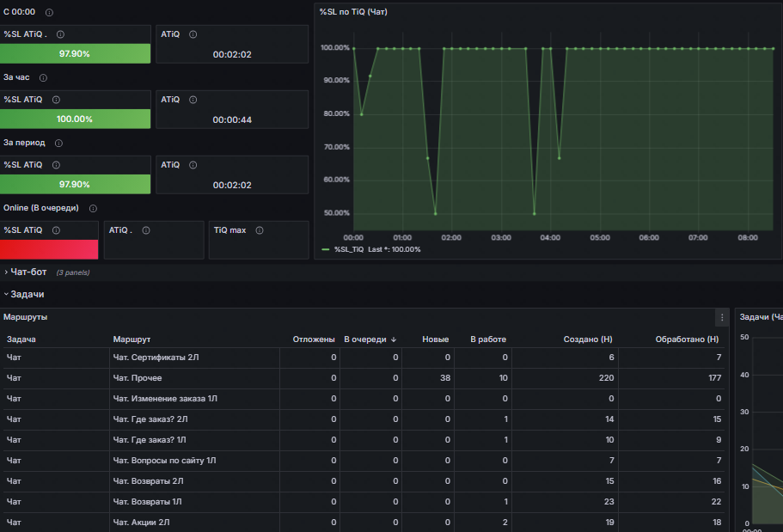This screenshot has height=532, width=783.
Task: Sort table by Обработано (Н) column
Action: tap(687, 339)
